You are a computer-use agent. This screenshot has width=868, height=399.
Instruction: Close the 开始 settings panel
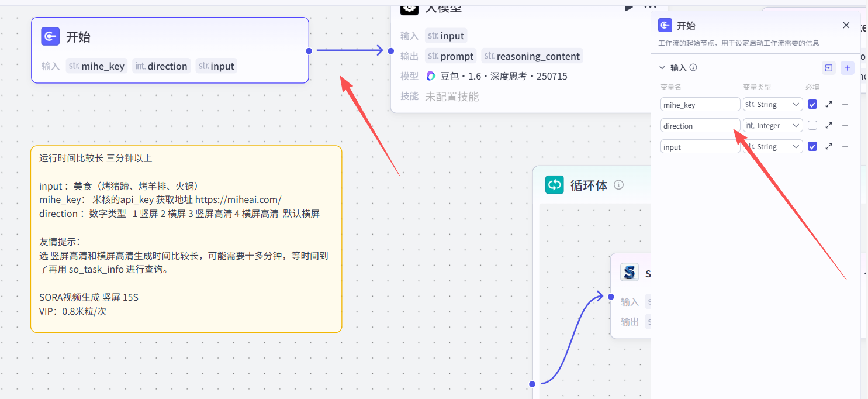point(846,25)
